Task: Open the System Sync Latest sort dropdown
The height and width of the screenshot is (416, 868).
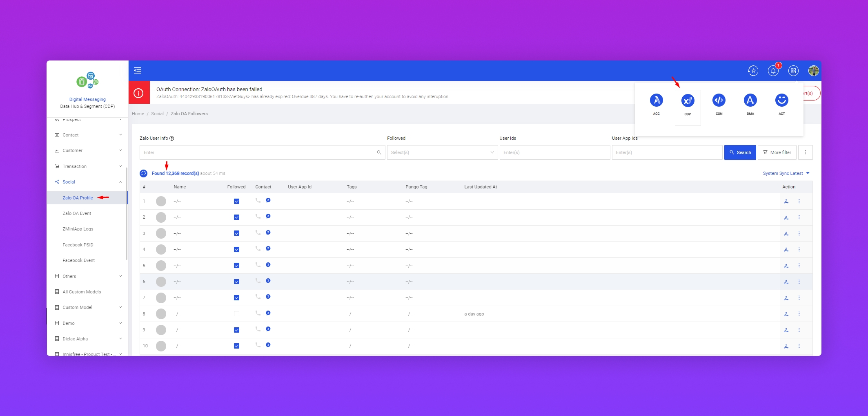Action: 786,173
